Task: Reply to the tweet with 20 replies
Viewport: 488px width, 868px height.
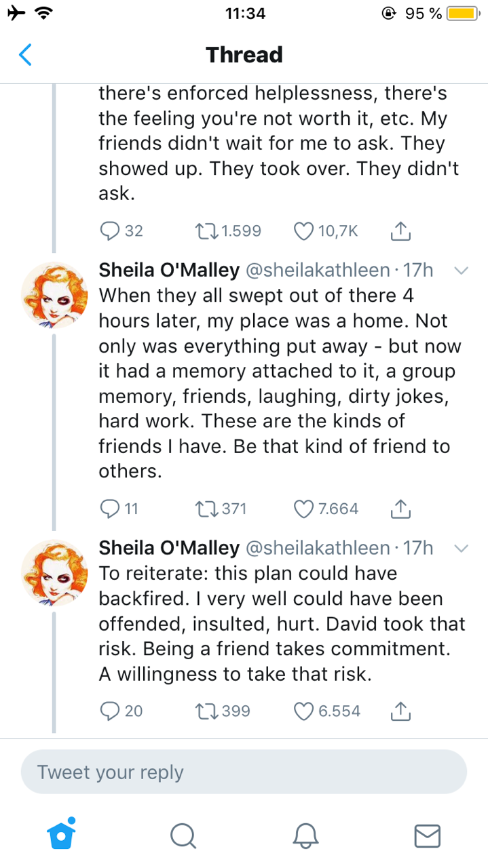Action: (x=110, y=711)
